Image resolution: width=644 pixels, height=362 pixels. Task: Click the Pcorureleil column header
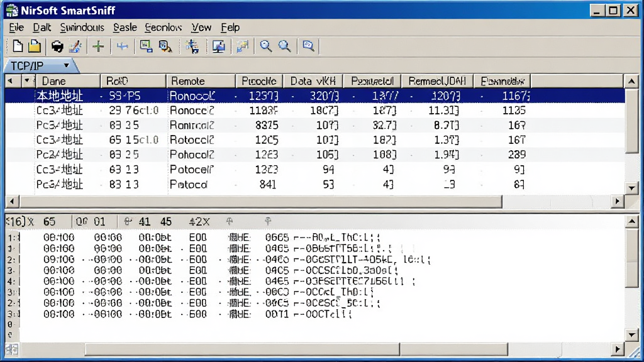pyautogui.click(x=372, y=81)
